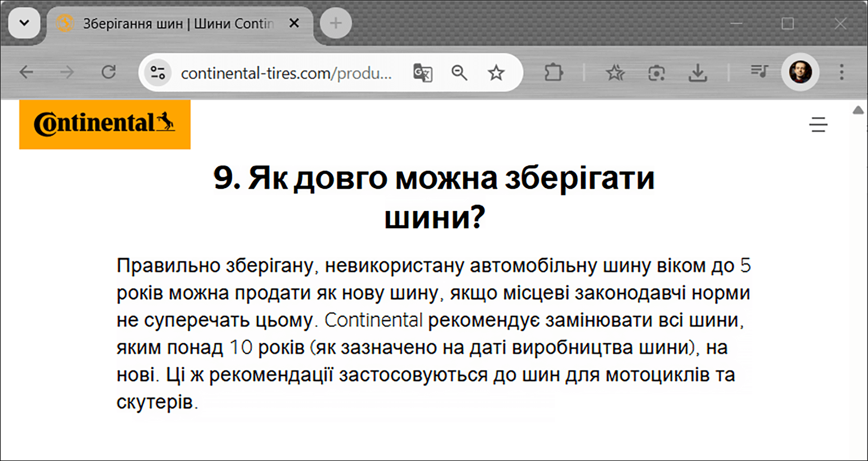Image resolution: width=868 pixels, height=461 pixels.
Task: Open the user profile avatar
Action: coord(800,72)
